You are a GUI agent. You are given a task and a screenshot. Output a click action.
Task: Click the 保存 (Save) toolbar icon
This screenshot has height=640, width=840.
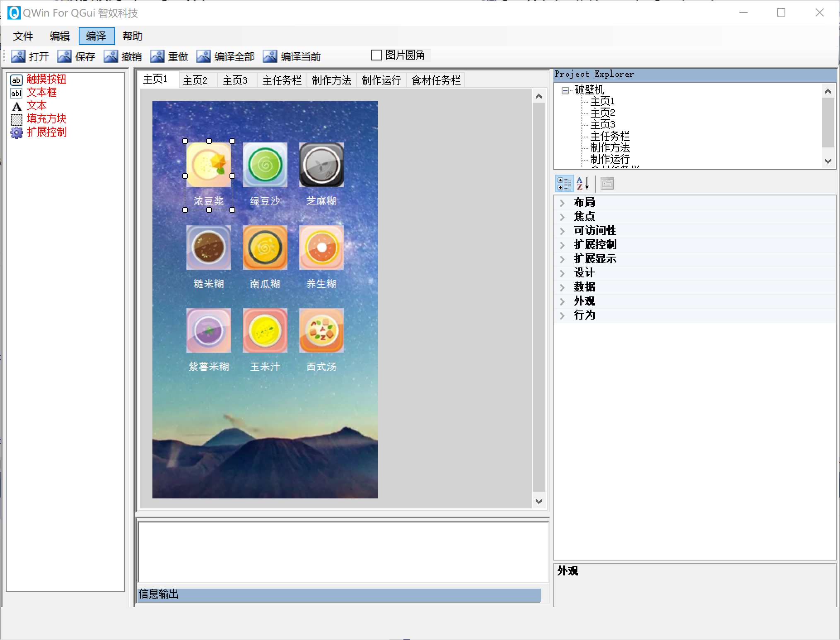point(64,56)
